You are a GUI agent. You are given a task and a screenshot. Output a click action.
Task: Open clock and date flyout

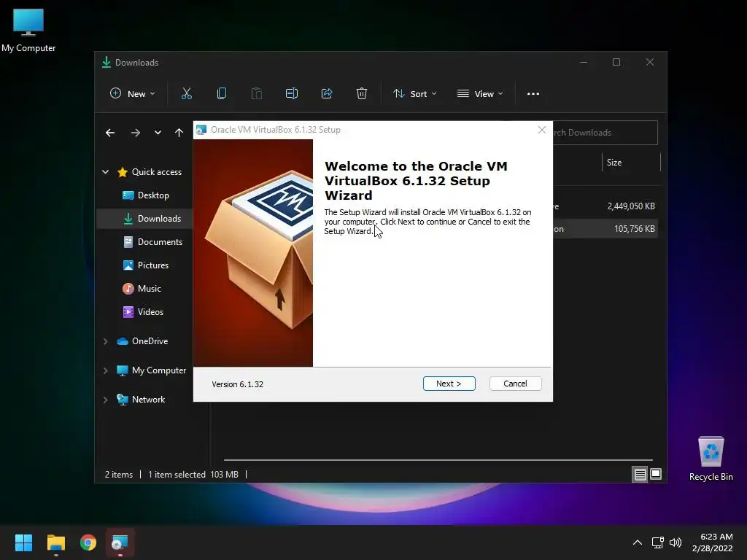713,542
